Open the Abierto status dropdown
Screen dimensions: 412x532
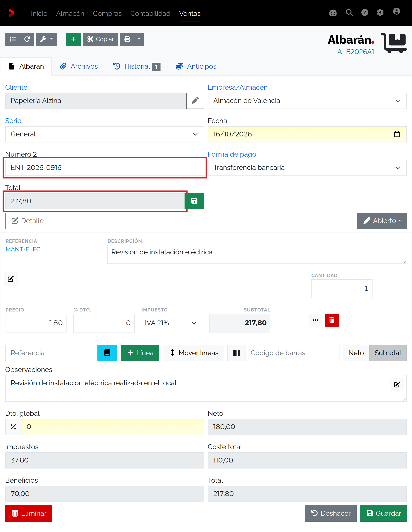coord(382,221)
